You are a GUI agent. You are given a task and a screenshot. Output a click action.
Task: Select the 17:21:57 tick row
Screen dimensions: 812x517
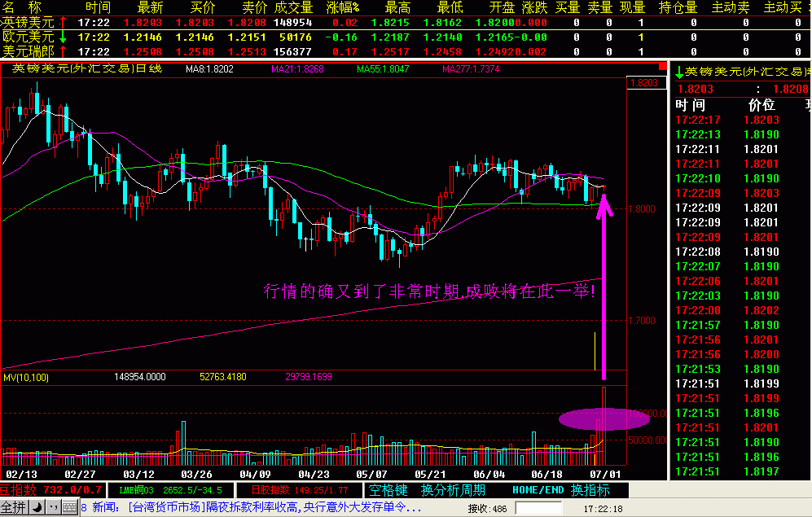[742, 325]
